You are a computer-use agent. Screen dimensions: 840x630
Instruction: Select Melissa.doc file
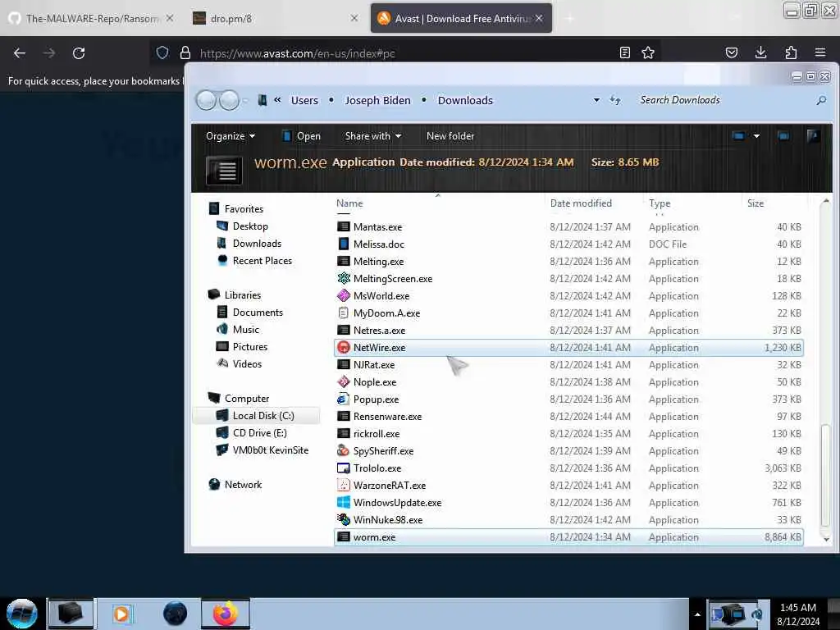[x=568, y=244]
